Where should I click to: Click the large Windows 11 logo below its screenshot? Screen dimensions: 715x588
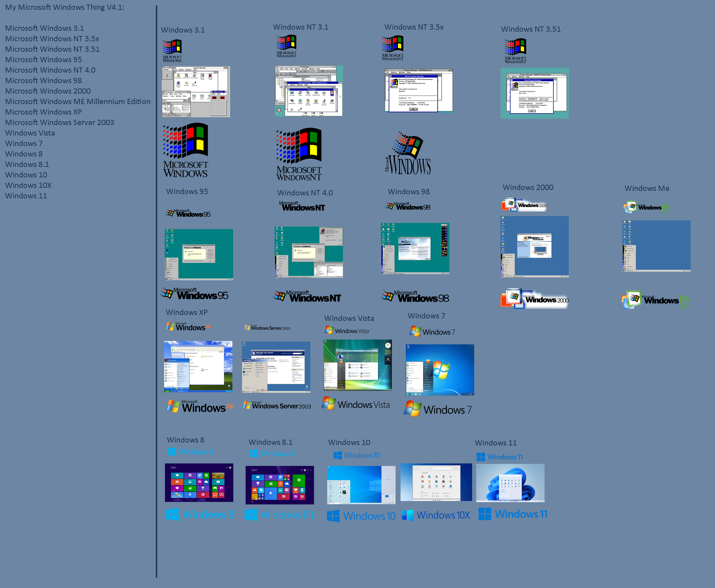point(513,514)
